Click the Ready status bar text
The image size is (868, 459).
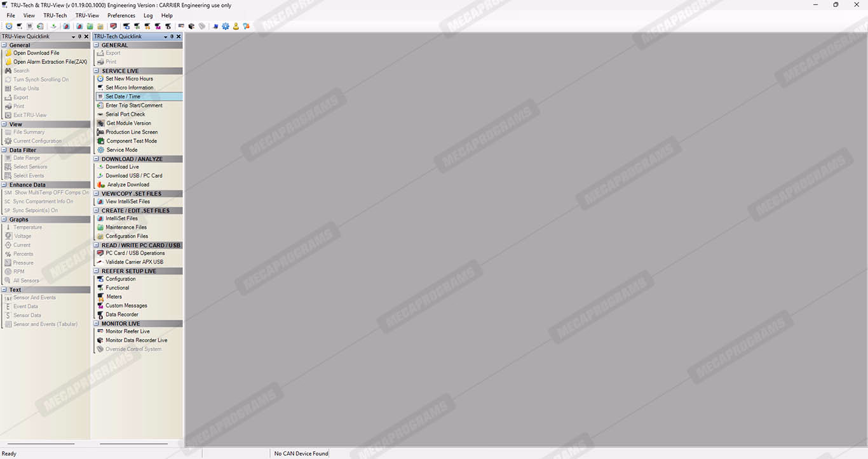tap(9, 454)
